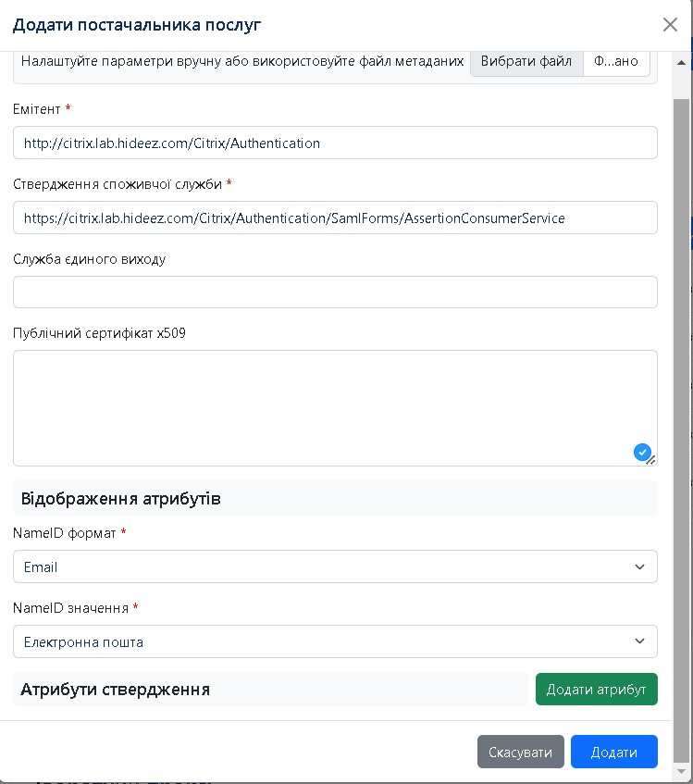Click the Ствердження споживчої служби input field
693x784 pixels.
pos(335,218)
